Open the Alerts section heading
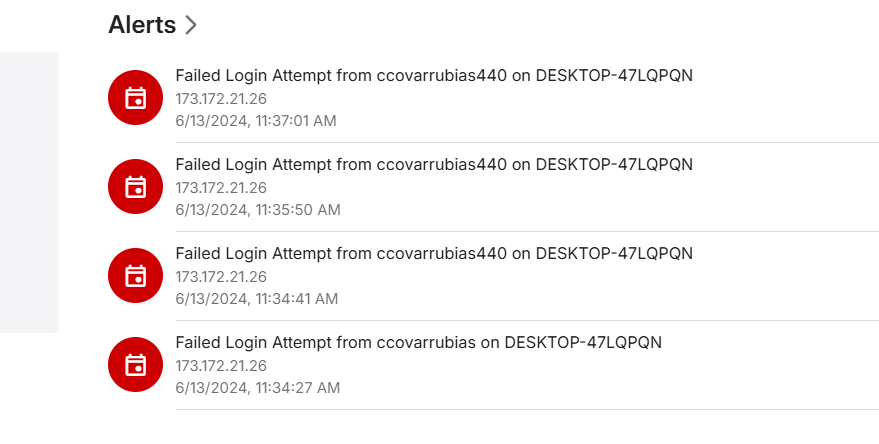The height and width of the screenshot is (444, 879). tap(142, 25)
